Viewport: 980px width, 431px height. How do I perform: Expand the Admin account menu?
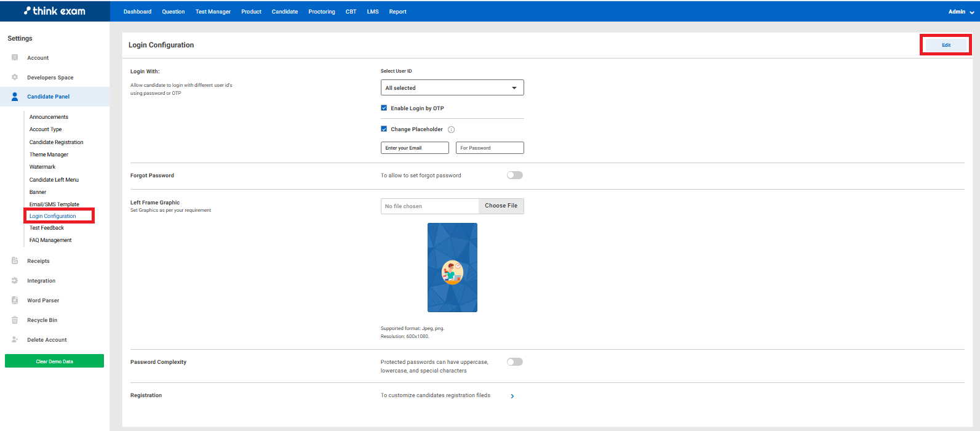[x=960, y=12]
